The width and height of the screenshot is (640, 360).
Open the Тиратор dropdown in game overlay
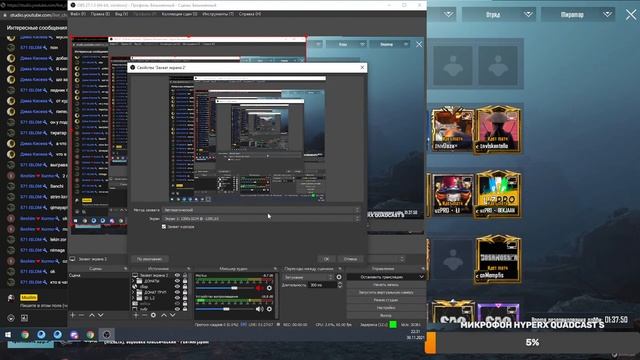coord(578,15)
